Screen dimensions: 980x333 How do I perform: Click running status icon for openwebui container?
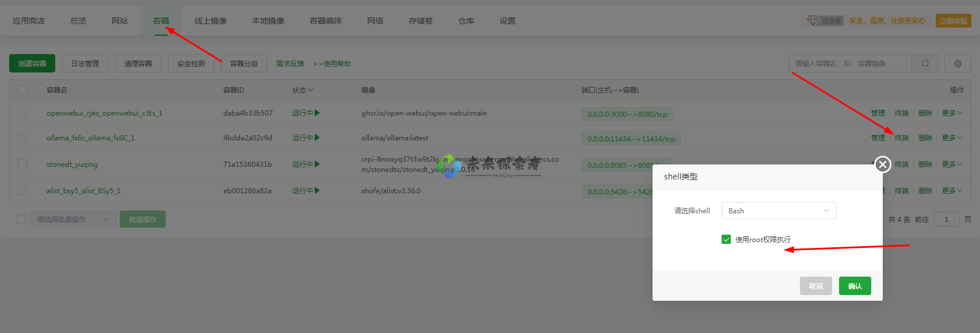(x=317, y=113)
